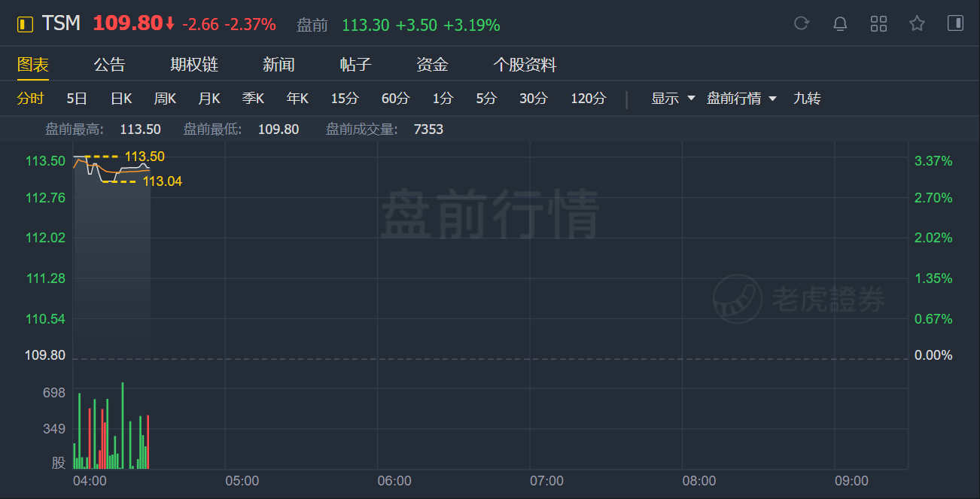Click the yellow TSM market badge icon

click(x=25, y=24)
